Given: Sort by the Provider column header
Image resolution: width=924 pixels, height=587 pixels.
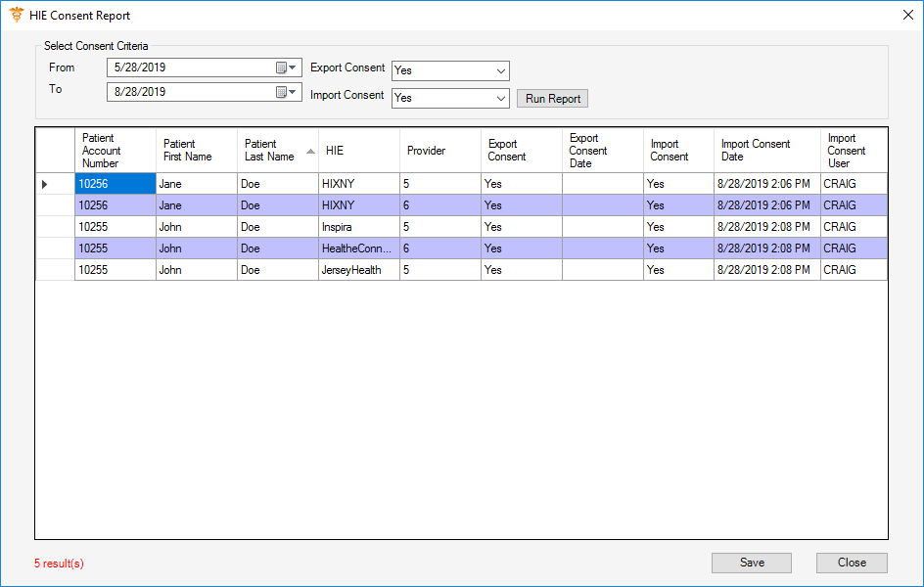Looking at the screenshot, I should [439, 151].
